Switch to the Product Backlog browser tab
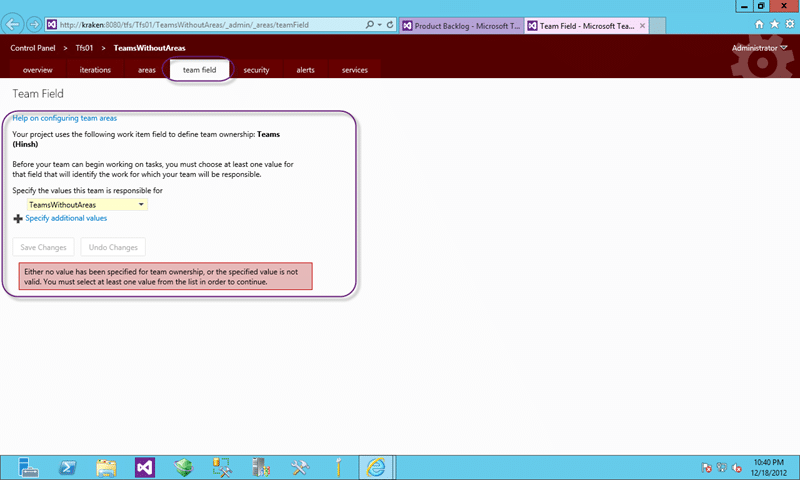This screenshot has height=480, width=800. click(461, 26)
